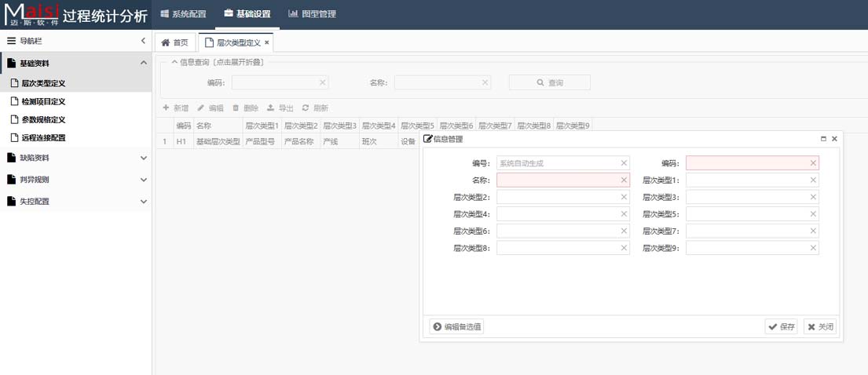Collapse the 基础资料 menu group
868x375 pixels.
tap(143, 64)
